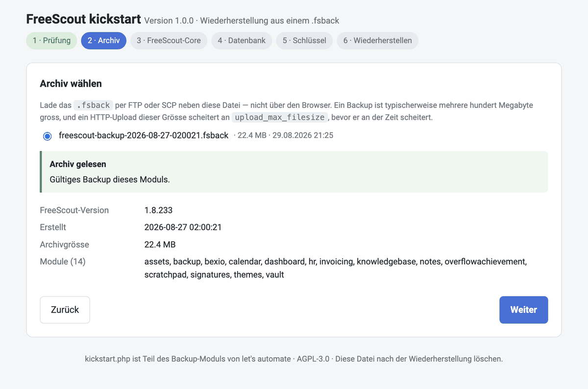Click the Erstellt value 2026-08-27 02:00:21
This screenshot has height=389, width=588.
(x=183, y=228)
